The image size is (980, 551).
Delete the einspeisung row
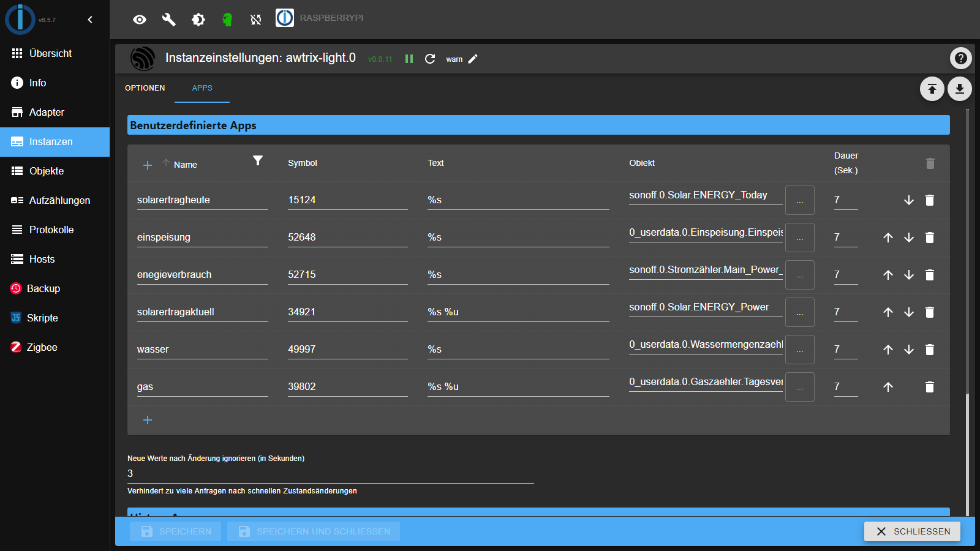[930, 238]
